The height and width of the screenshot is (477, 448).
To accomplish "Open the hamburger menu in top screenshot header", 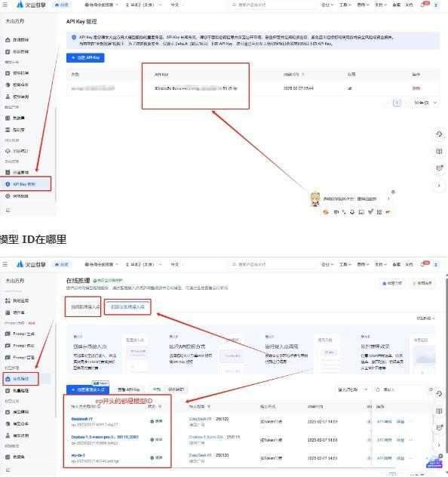I will [5, 5].
